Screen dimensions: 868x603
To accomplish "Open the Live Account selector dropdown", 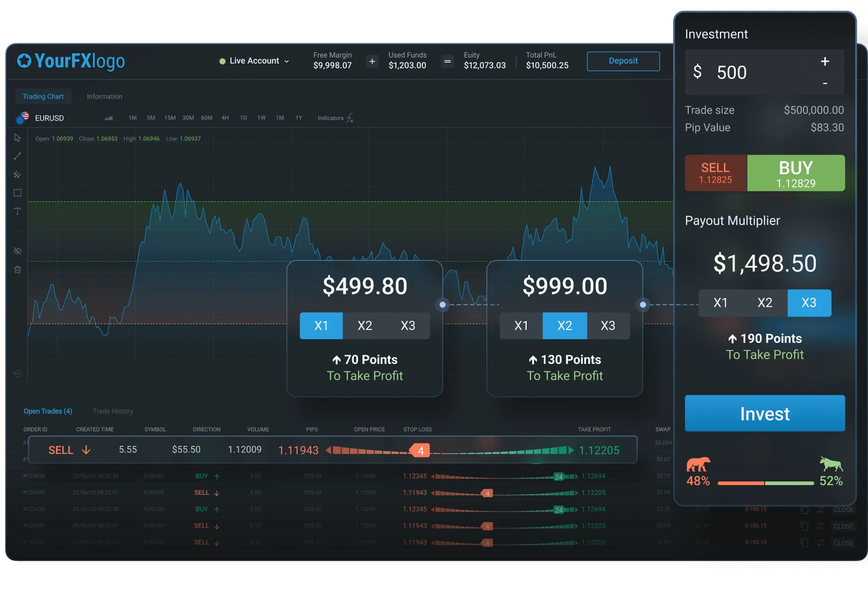I will (254, 60).
